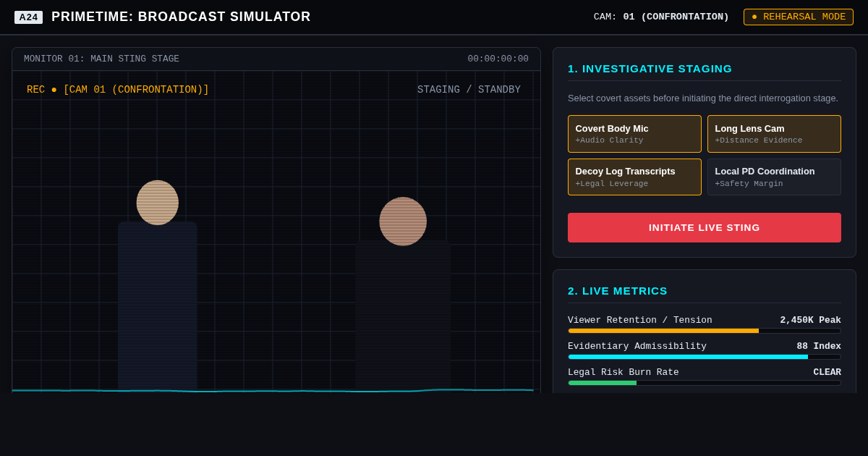
Task: Click the Evidentiary Admissibility progress bar
Action: (705, 357)
